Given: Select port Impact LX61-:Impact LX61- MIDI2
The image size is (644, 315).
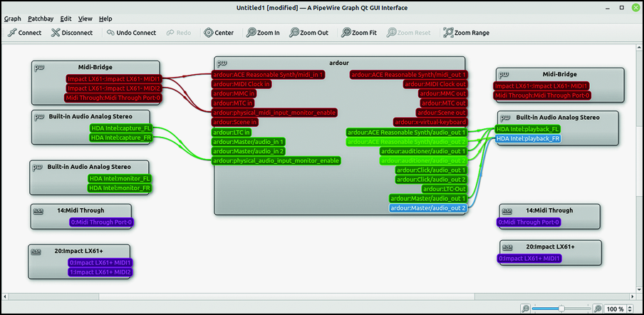Looking at the screenshot, I should pyautogui.click(x=114, y=88).
